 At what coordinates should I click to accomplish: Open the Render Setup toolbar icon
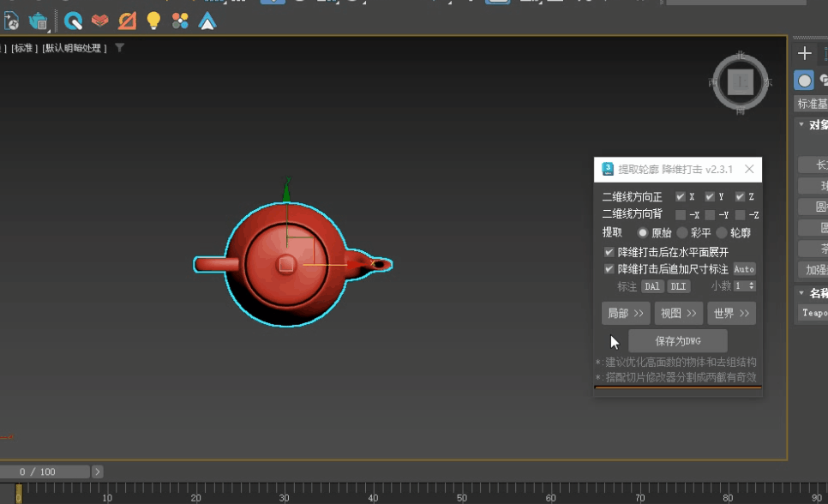click(x=11, y=21)
